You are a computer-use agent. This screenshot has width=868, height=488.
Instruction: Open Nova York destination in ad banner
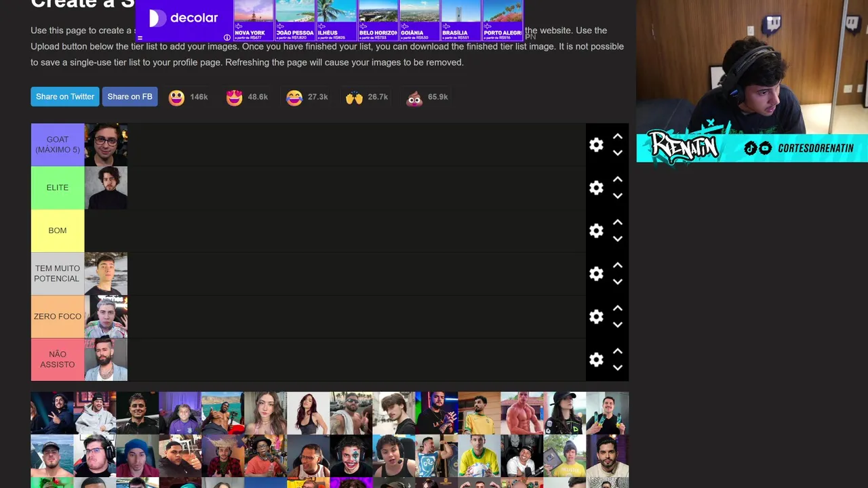pyautogui.click(x=254, y=20)
